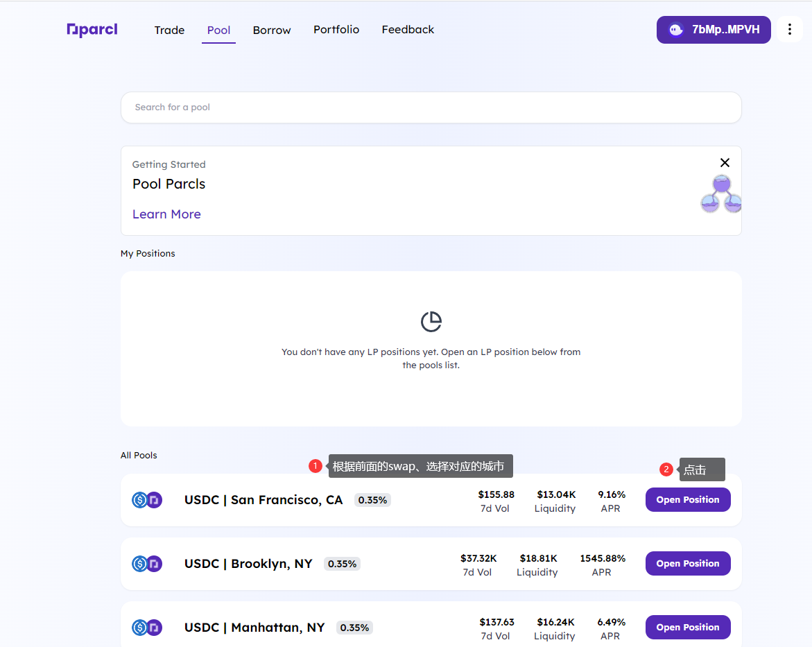Open Position for Brooklyn pool
812x647 pixels.
click(x=688, y=564)
